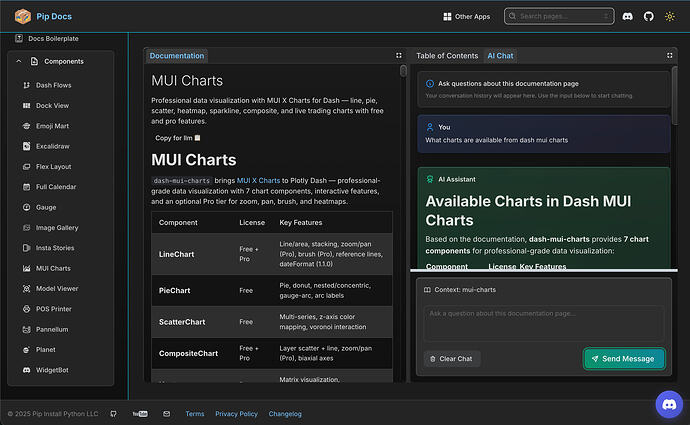Image resolution: width=690 pixels, height=425 pixels.
Task: Click the Send Message button
Action: [624, 359]
